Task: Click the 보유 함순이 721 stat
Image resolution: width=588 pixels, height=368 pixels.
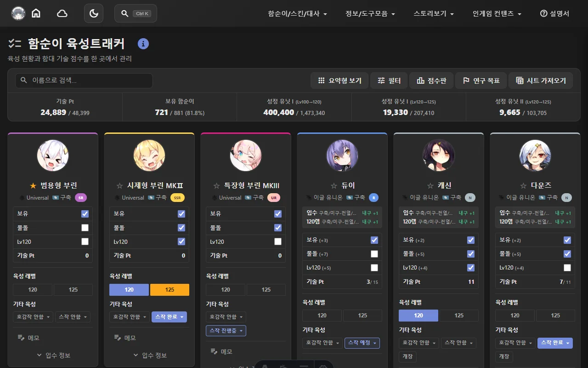Action: pos(180,107)
